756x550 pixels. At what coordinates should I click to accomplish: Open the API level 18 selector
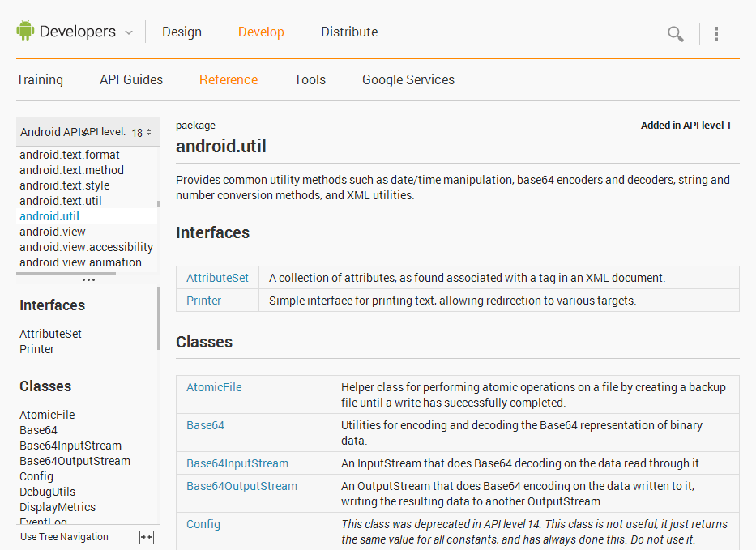click(x=142, y=132)
